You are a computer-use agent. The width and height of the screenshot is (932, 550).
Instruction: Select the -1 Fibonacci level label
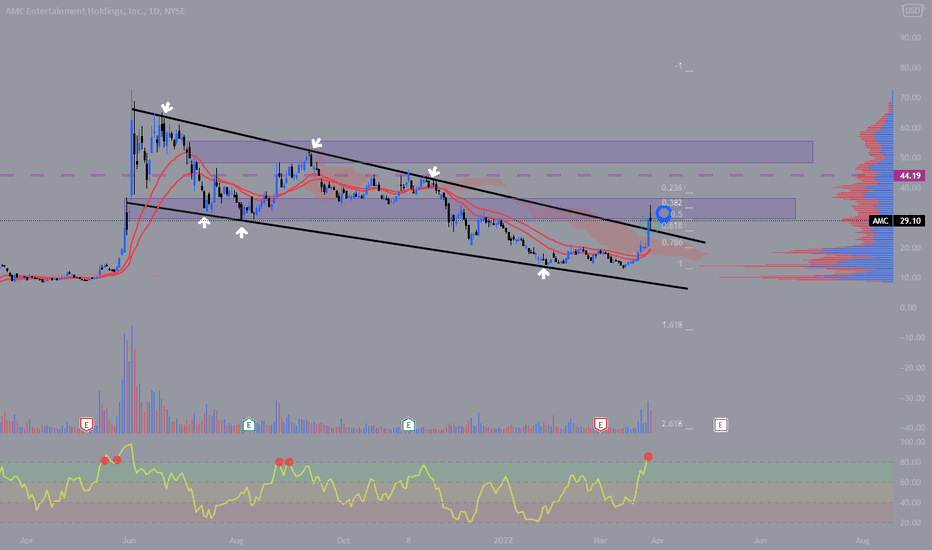[679, 66]
